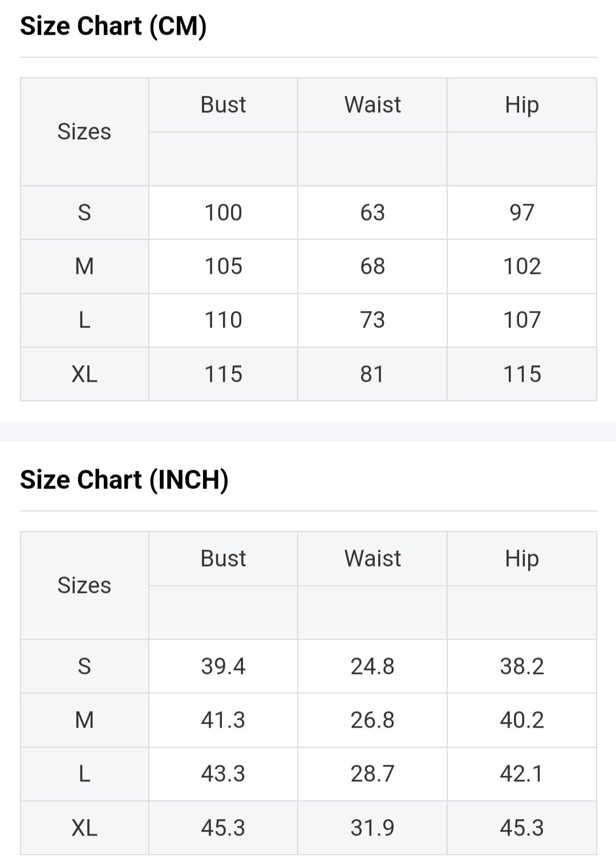Click the M hip value 102
The width and height of the screenshot is (616, 863).
click(x=521, y=267)
